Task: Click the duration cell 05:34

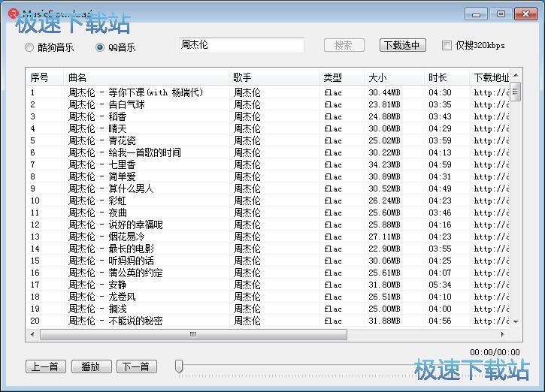Action: click(x=440, y=285)
